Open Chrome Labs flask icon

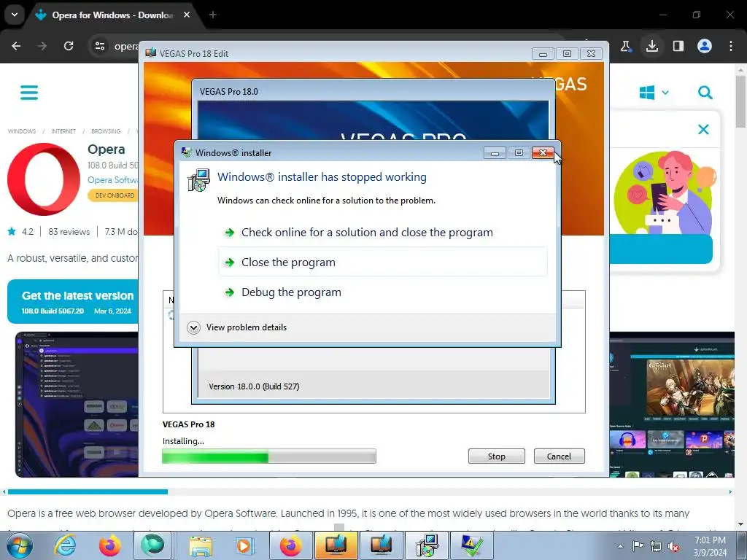pyautogui.click(x=625, y=46)
